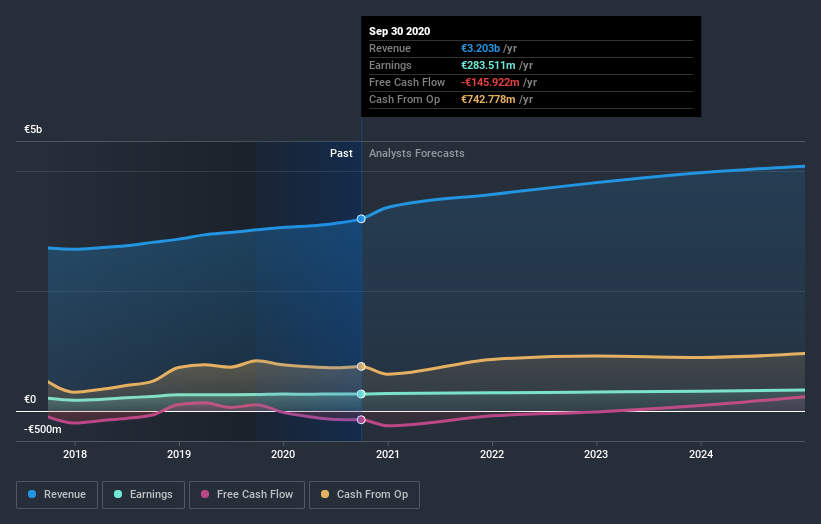Screen dimensions: 821x524
Task: Click the teal Earnings data point marker
Action: (361, 394)
